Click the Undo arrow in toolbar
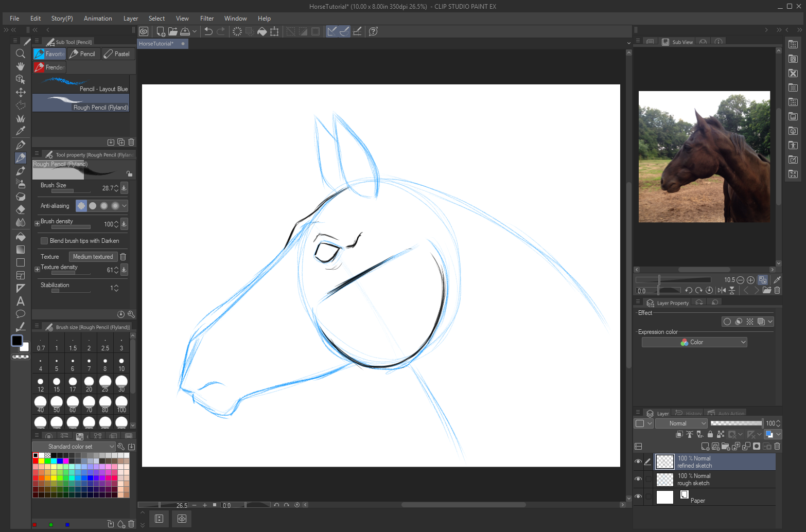The image size is (806, 532). (x=208, y=31)
